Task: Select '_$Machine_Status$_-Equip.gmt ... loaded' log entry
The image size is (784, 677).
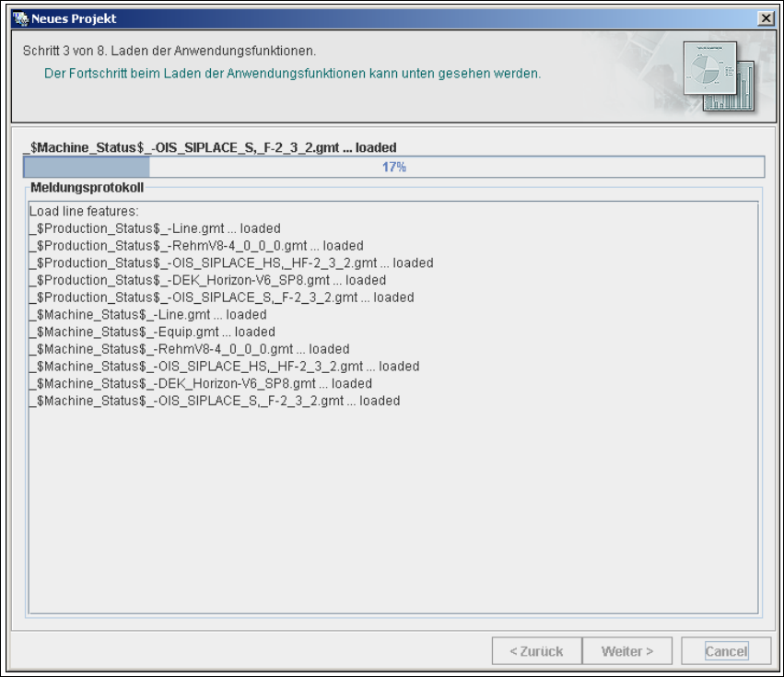Action: pos(153,332)
